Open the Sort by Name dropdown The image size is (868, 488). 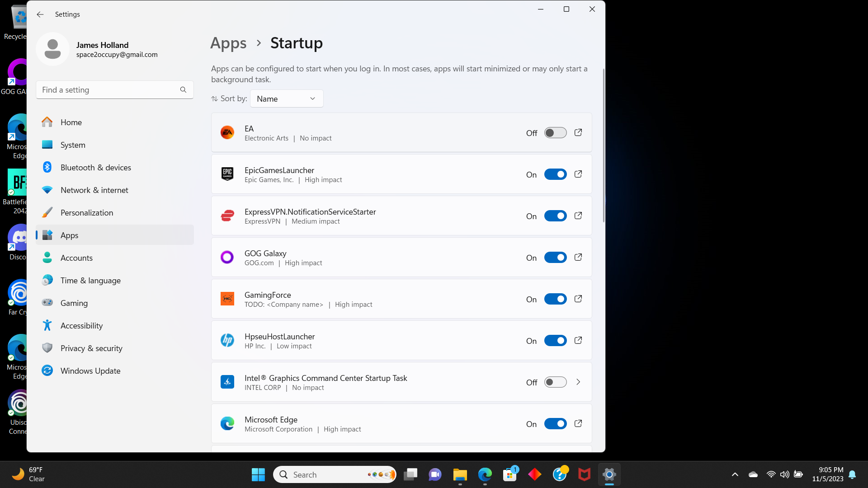click(287, 99)
